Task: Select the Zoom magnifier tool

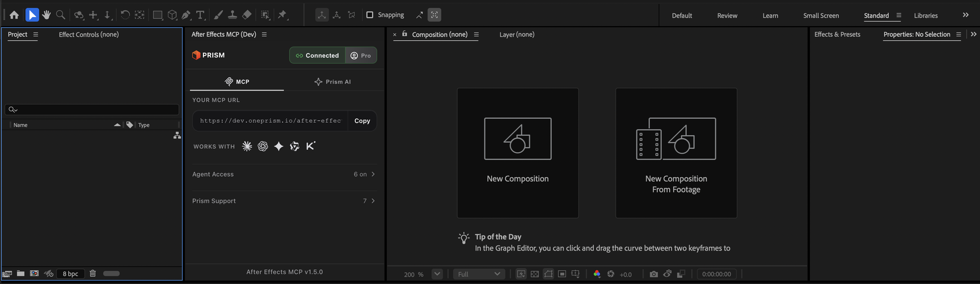Action: (x=61, y=15)
